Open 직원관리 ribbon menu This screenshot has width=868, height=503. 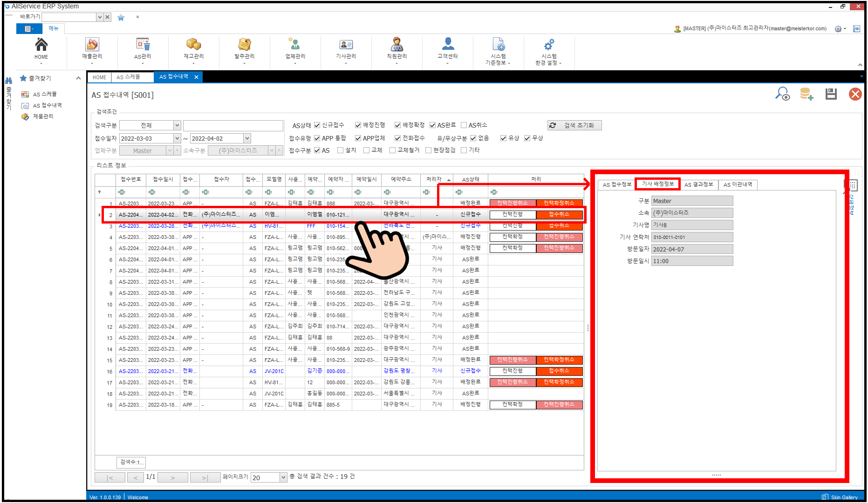tap(396, 50)
